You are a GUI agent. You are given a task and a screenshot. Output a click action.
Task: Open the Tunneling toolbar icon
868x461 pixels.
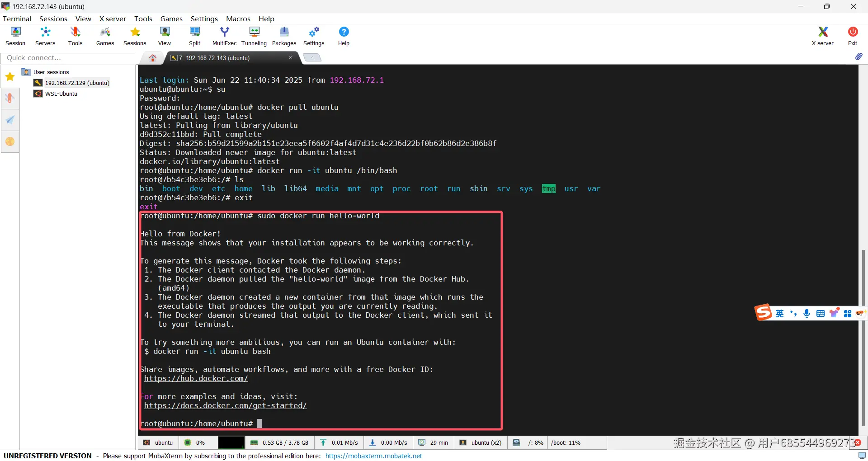click(x=254, y=36)
